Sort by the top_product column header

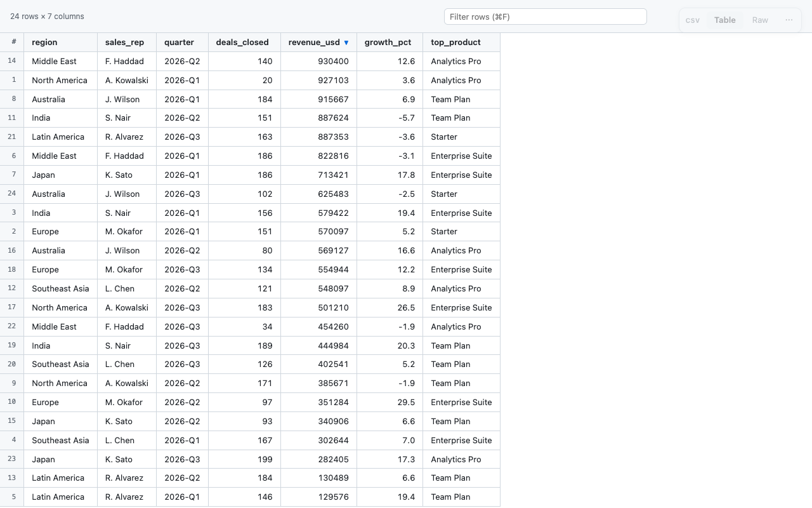[x=461, y=43]
